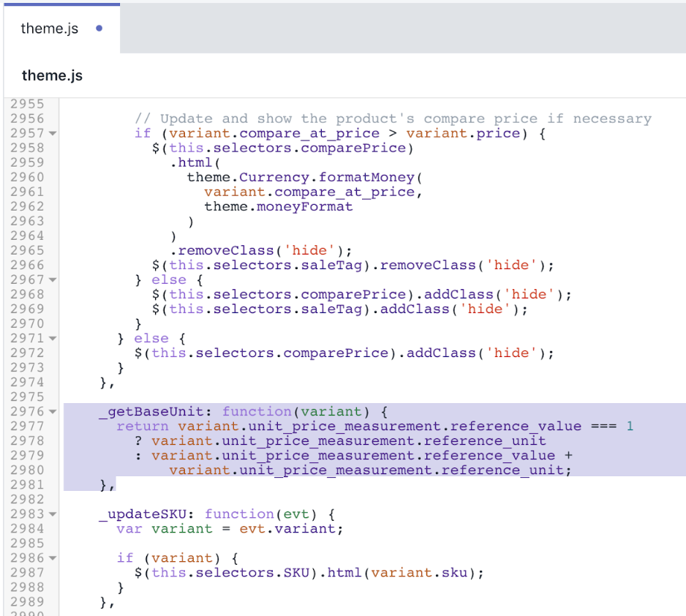The image size is (686, 616).
Task: Fold the _updateSKU function at line 2983
Action: coord(52,514)
